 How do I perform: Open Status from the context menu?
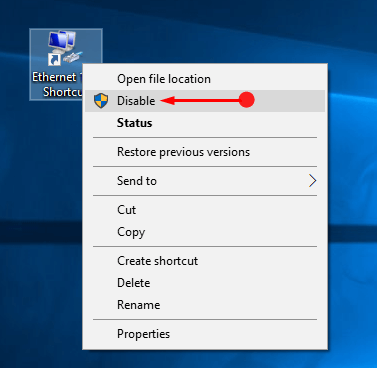[205, 123]
